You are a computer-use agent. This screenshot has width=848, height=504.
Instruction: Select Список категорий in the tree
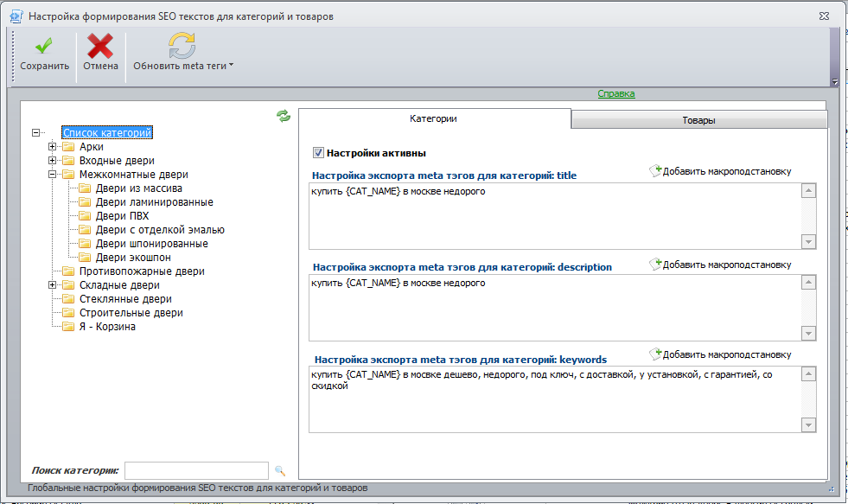[x=107, y=132]
